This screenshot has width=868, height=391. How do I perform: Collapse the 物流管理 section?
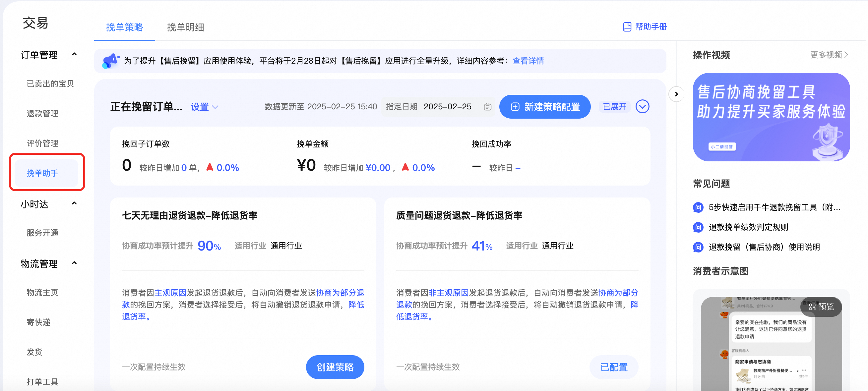75,263
